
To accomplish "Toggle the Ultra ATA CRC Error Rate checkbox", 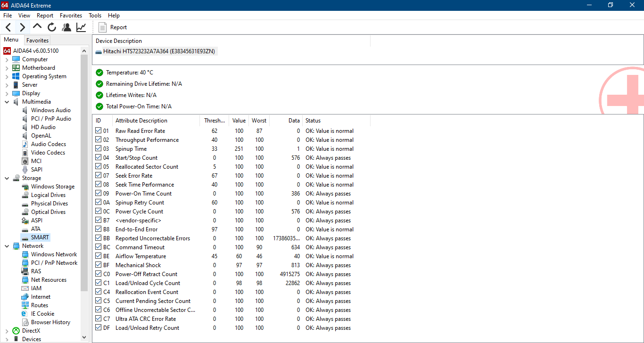I will 99,318.
